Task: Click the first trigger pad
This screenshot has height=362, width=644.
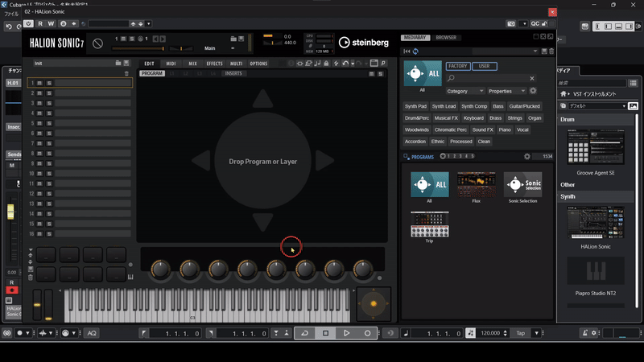Action: [46, 255]
